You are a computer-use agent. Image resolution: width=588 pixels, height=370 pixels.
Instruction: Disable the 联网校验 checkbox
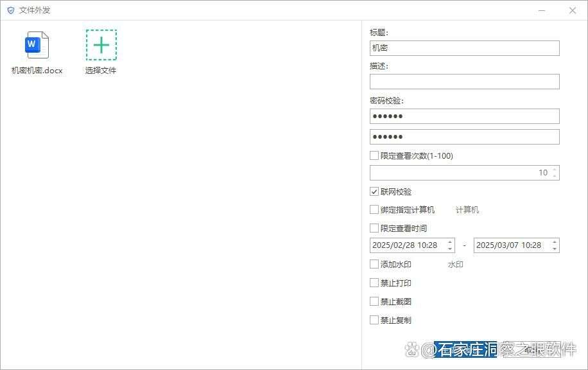coord(374,191)
